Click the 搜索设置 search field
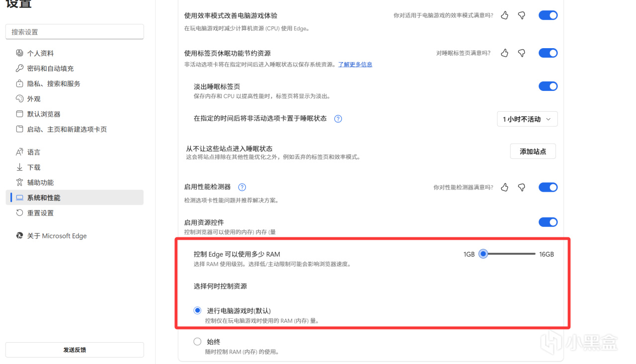The width and height of the screenshot is (636, 364). click(x=75, y=32)
